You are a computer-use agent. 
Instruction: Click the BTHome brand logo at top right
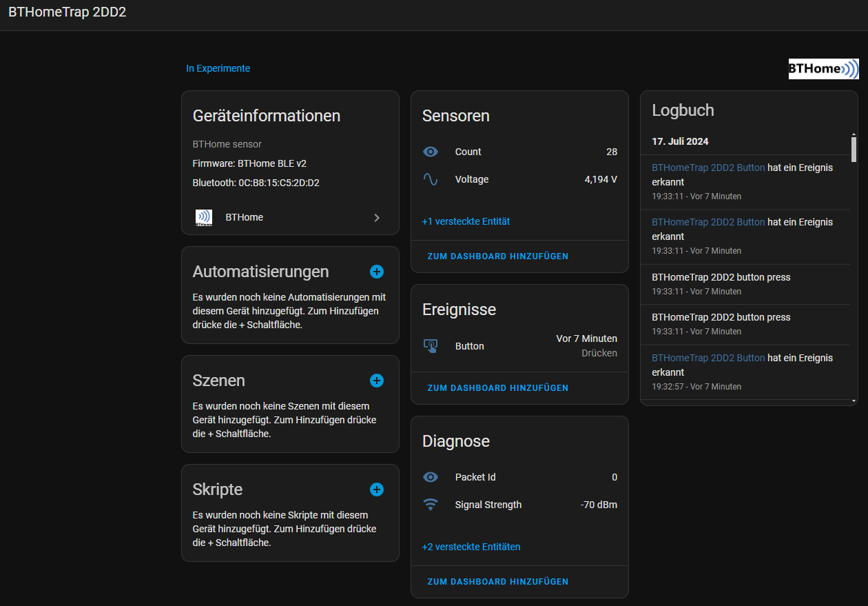pyautogui.click(x=824, y=69)
